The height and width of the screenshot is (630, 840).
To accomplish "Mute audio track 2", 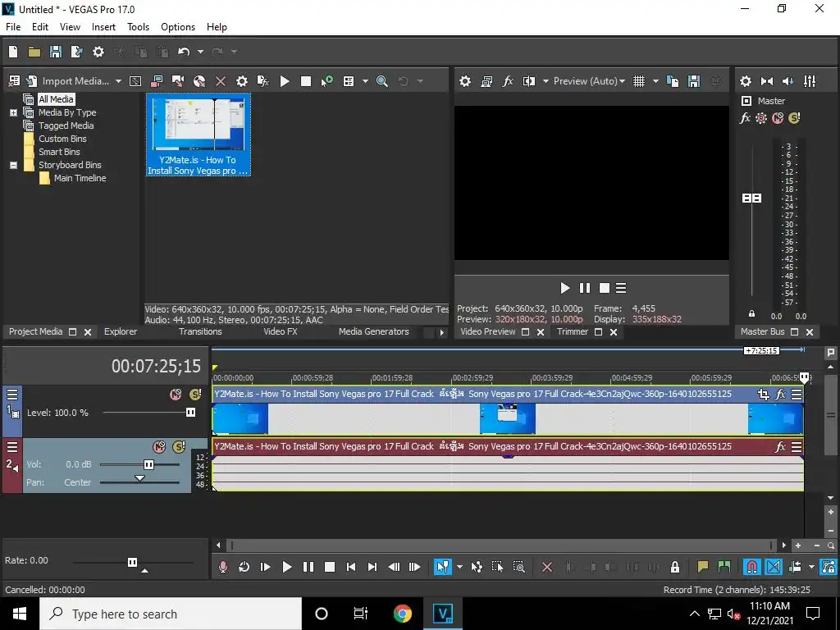I will (x=159, y=447).
